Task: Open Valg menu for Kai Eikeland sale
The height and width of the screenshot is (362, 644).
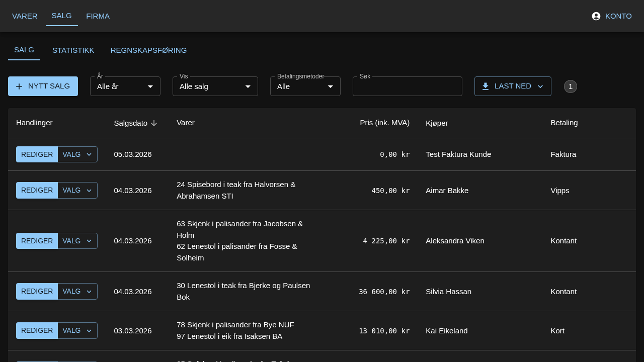Action: click(x=77, y=331)
